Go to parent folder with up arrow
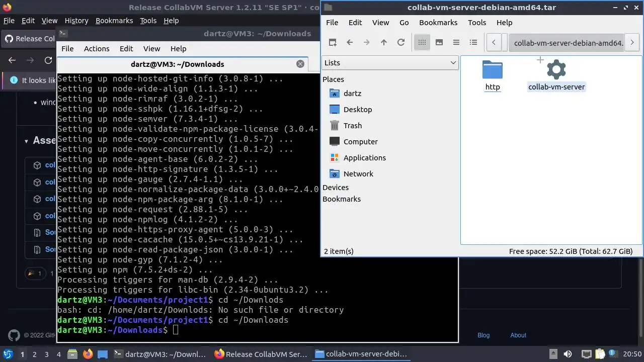The image size is (644, 362). (x=384, y=43)
